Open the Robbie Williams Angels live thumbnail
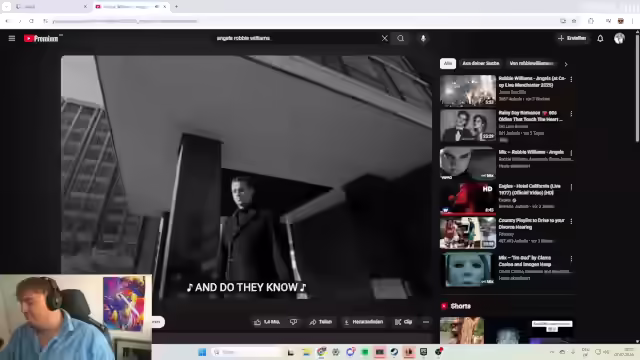The width and height of the screenshot is (640, 360). (x=468, y=90)
